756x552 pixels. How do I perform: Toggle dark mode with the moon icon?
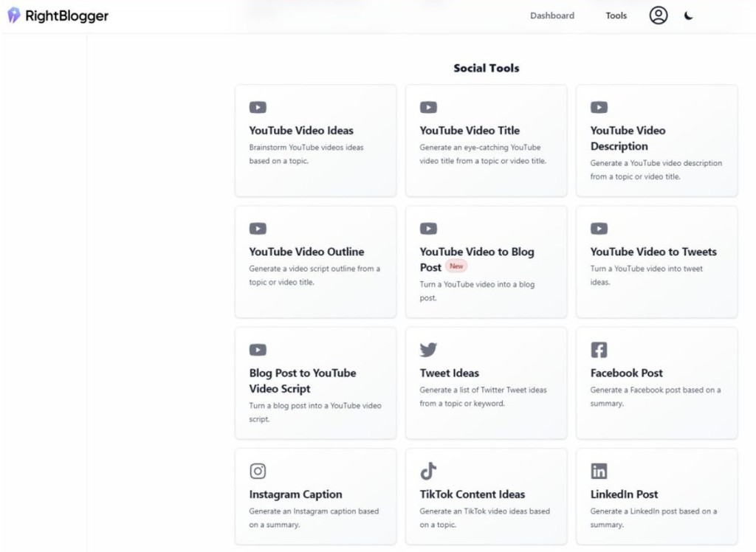[x=689, y=16]
